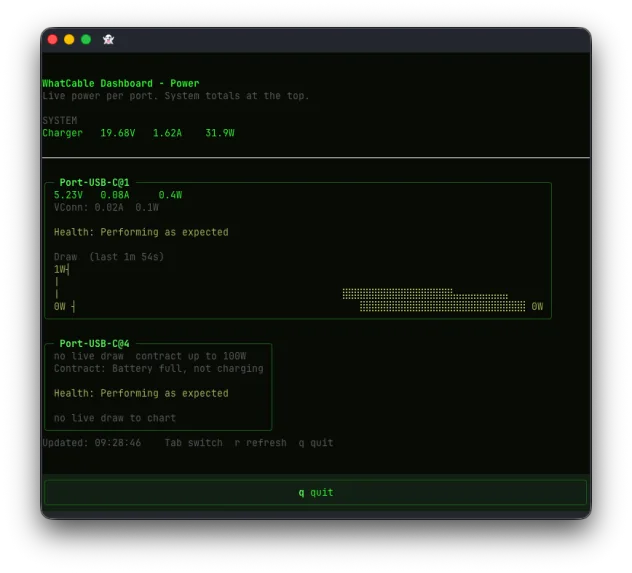Click the Port-USB-C@4 panel heading
The width and height of the screenshot is (632, 573).
click(x=94, y=344)
